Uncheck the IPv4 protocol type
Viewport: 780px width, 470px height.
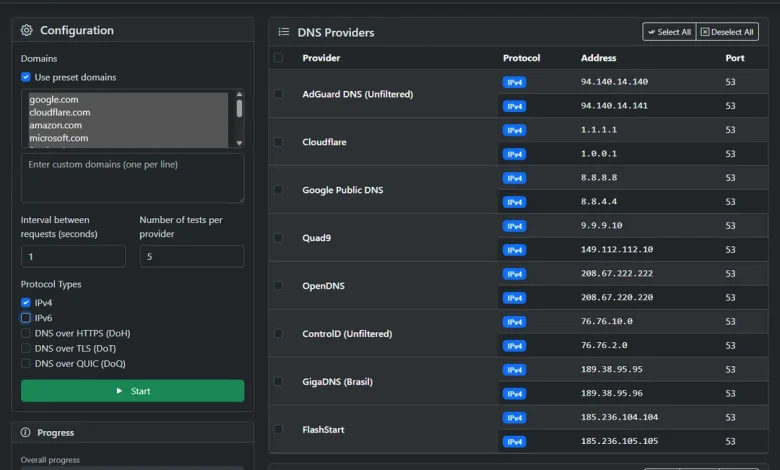click(26, 302)
